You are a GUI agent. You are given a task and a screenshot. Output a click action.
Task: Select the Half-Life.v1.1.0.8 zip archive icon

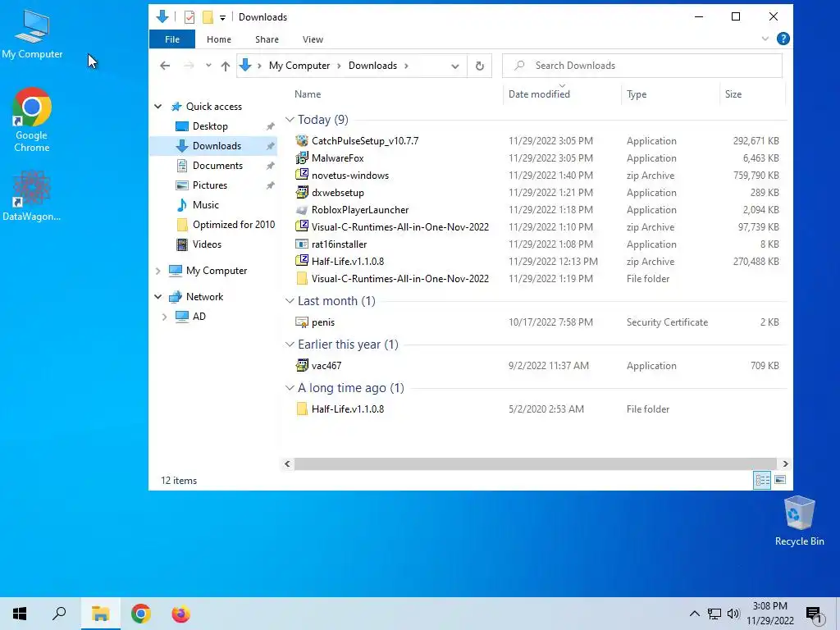[302, 262]
